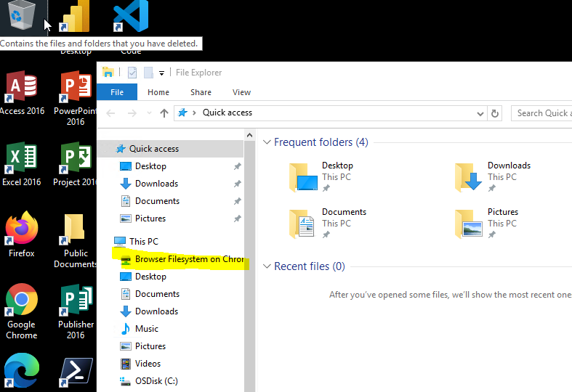
Task: Open the Google Chrome desktop icon
Action: tap(22, 311)
